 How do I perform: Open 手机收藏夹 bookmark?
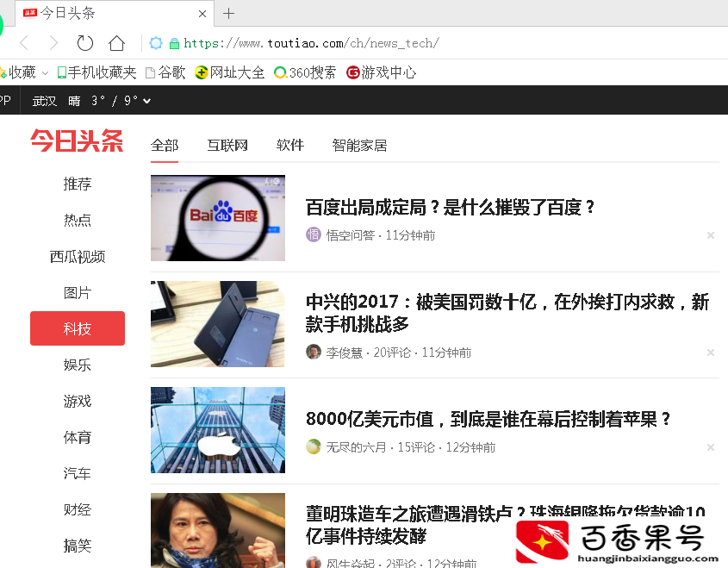pos(97,72)
